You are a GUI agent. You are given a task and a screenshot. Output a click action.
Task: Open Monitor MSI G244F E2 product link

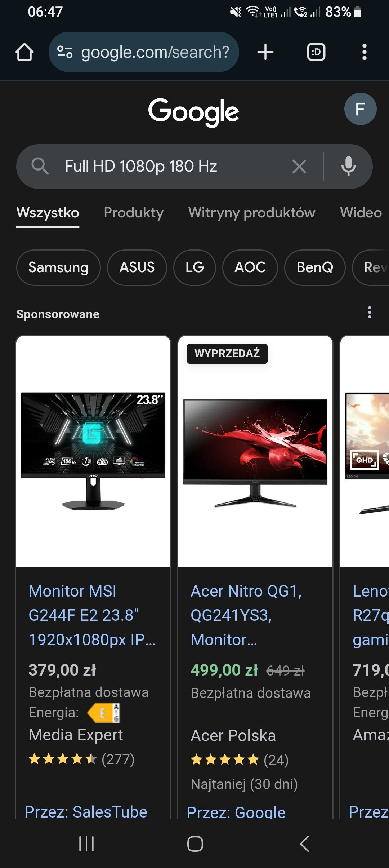[92, 615]
